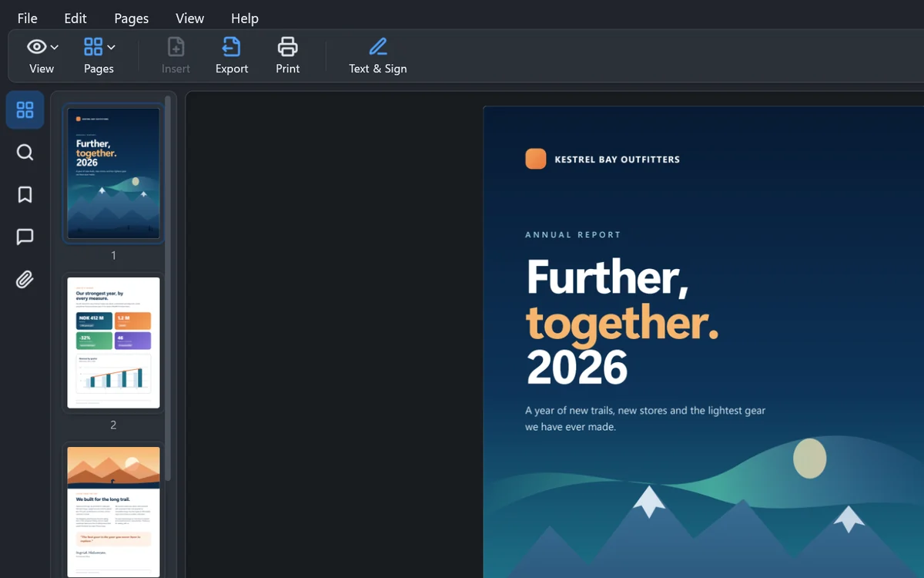
Task: Open the bookmarks panel icon
Action: tap(25, 194)
